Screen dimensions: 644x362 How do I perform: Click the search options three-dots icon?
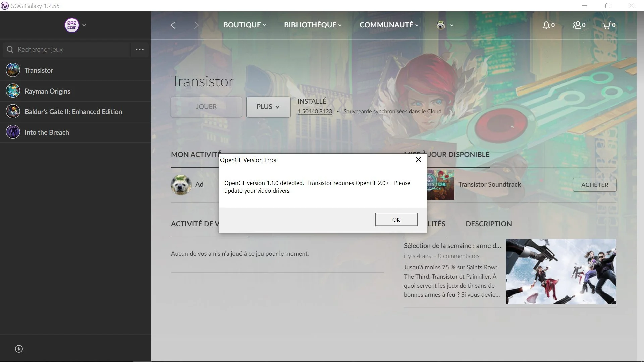click(140, 50)
